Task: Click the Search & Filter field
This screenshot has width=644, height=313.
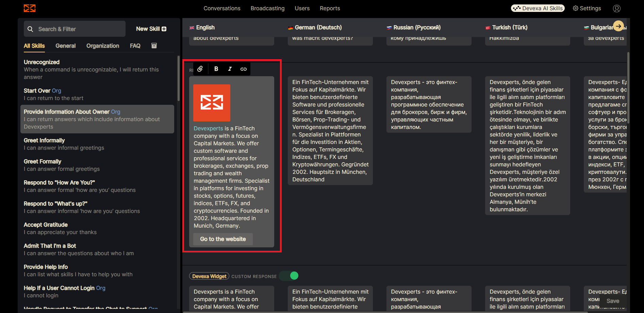Action: coord(75,29)
